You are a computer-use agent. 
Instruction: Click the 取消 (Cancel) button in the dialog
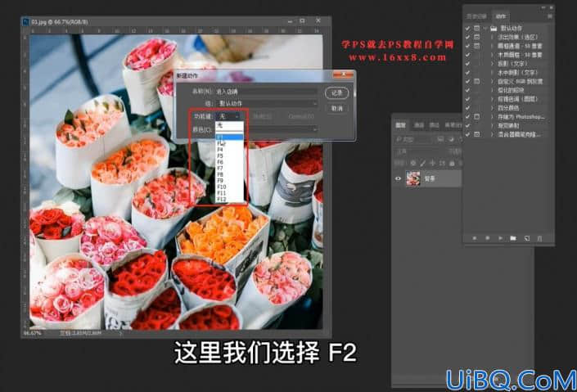pyautogui.click(x=336, y=109)
